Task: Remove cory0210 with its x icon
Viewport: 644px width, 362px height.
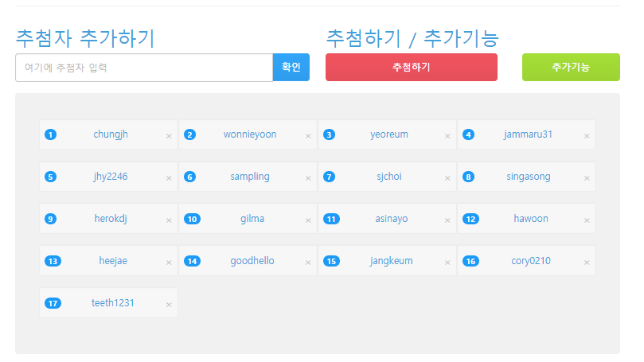Action: pyautogui.click(x=587, y=263)
